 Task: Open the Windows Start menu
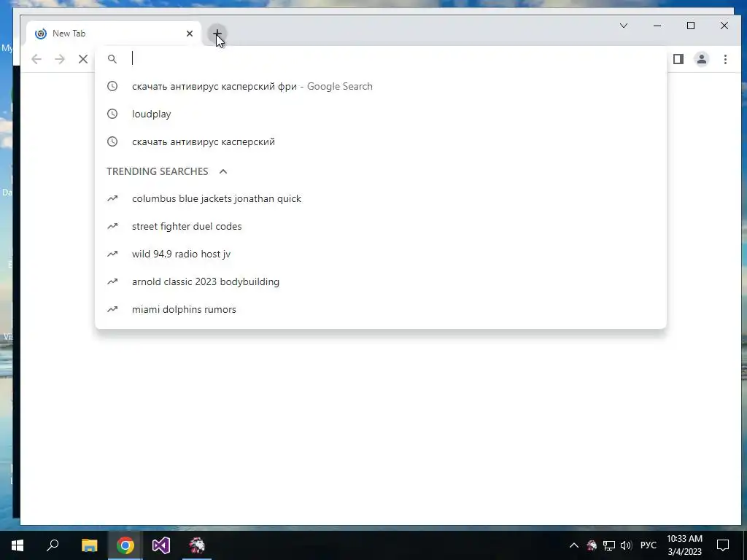(18, 545)
